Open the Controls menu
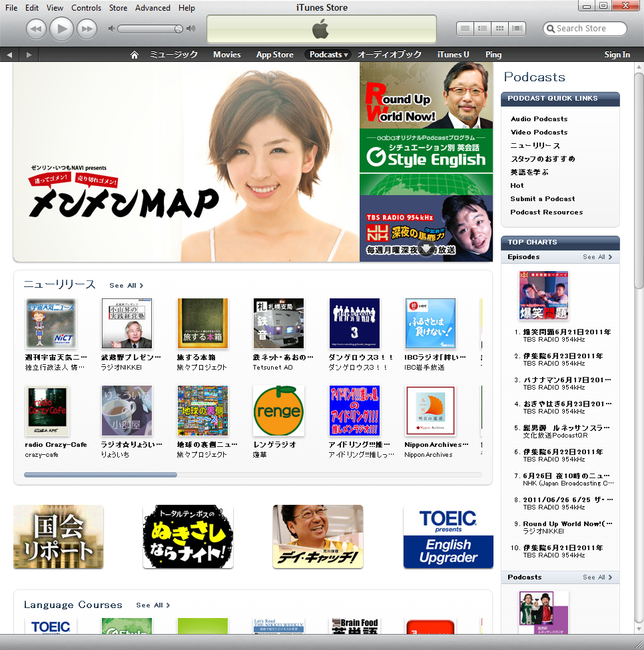 [x=86, y=7]
